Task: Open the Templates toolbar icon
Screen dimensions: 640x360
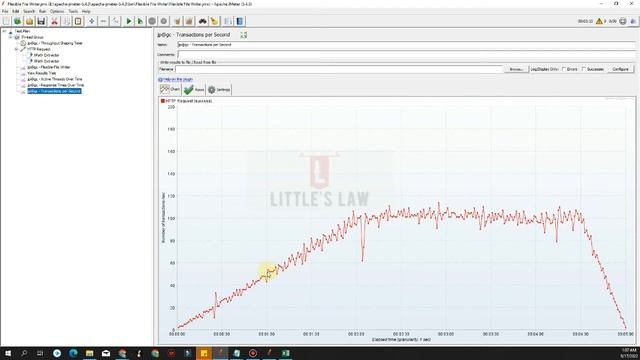Action: tap(18, 21)
